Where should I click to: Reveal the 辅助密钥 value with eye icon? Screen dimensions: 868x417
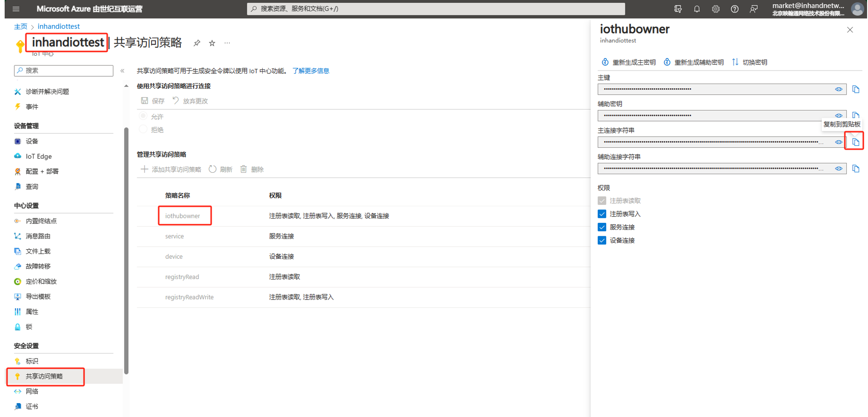tap(839, 116)
